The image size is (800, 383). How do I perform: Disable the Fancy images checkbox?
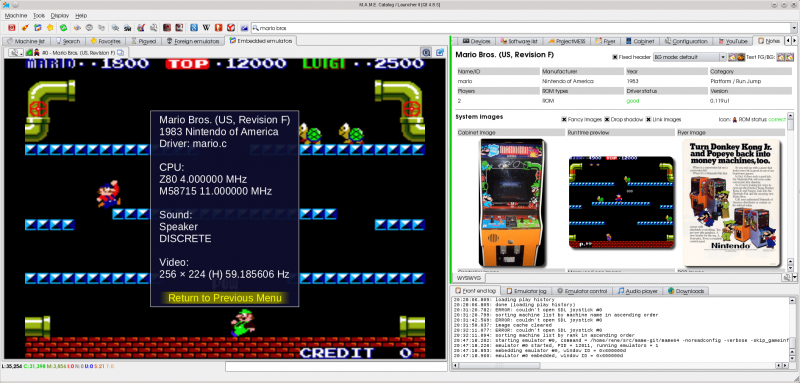click(x=564, y=119)
